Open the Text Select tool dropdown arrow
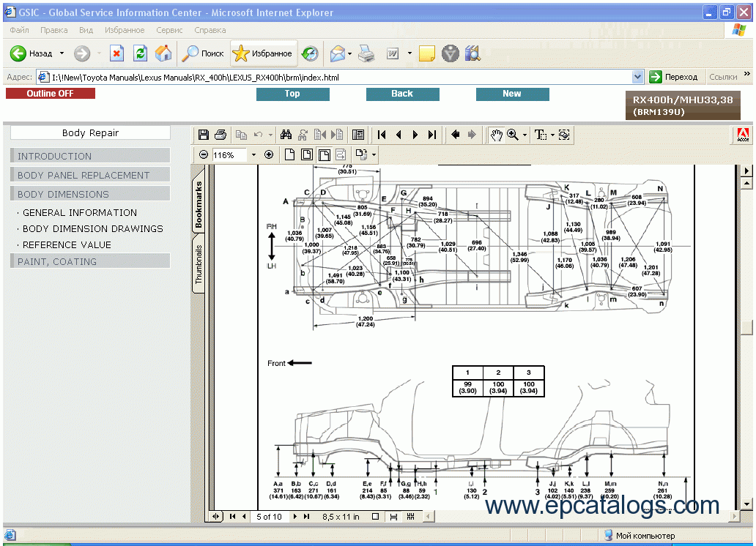 tap(552, 135)
